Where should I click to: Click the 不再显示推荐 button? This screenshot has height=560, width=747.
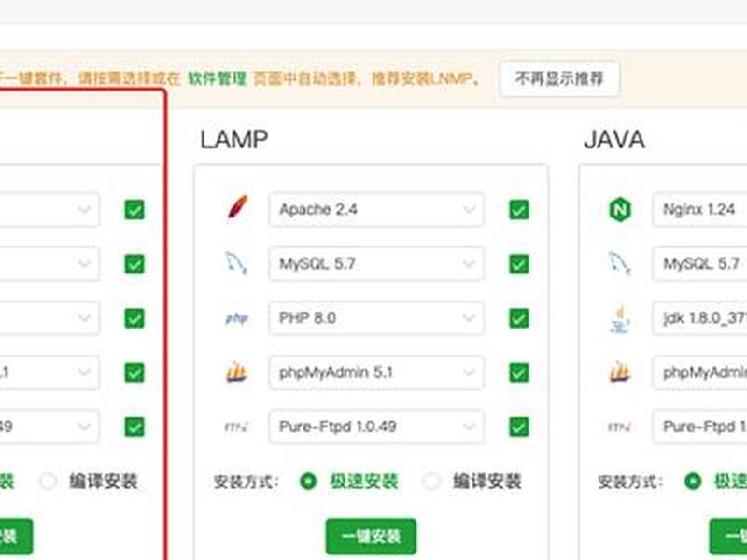(x=559, y=78)
